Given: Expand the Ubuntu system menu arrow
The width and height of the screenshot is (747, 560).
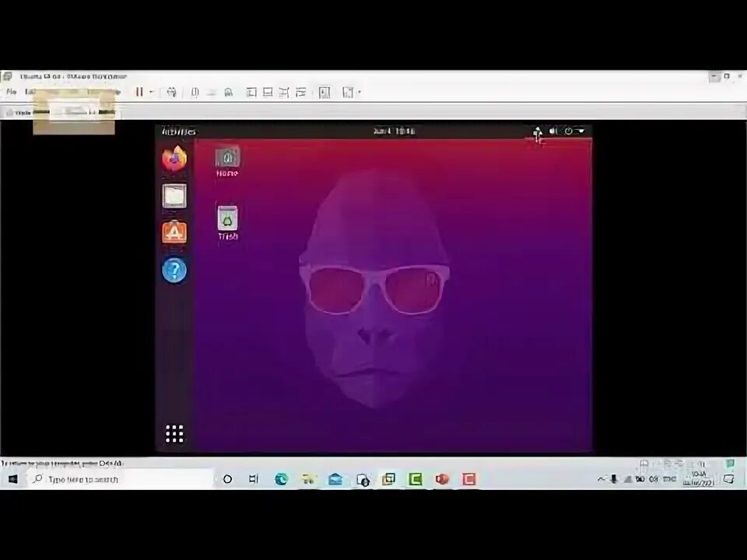Looking at the screenshot, I should pyautogui.click(x=580, y=131).
